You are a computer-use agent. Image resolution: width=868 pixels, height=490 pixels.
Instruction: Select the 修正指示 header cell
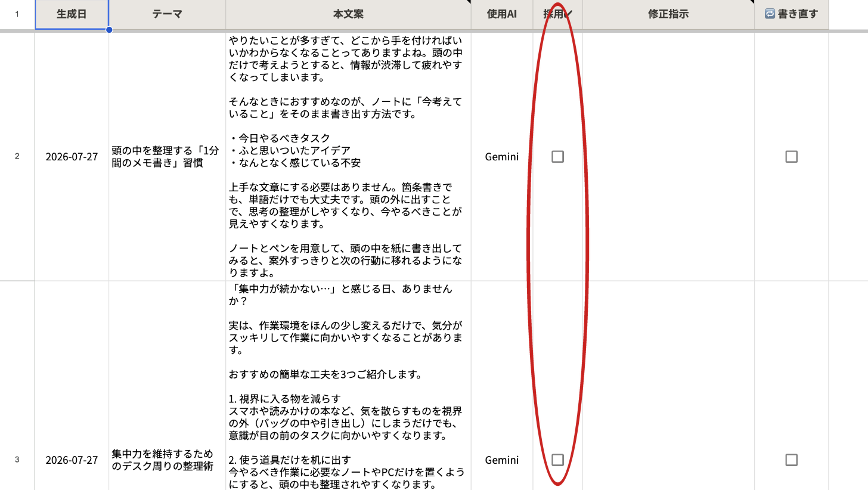668,14
